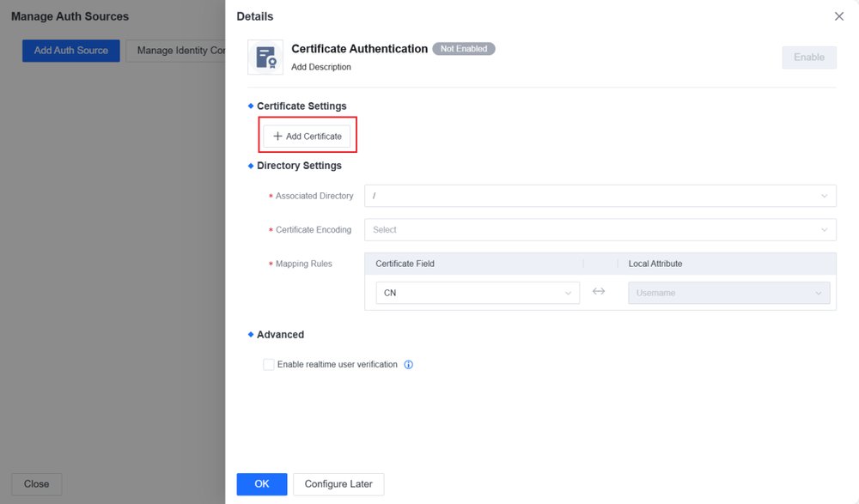Screen dimensions: 859x504
Task: Open the Username local attribute dropdown
Action: (x=728, y=293)
